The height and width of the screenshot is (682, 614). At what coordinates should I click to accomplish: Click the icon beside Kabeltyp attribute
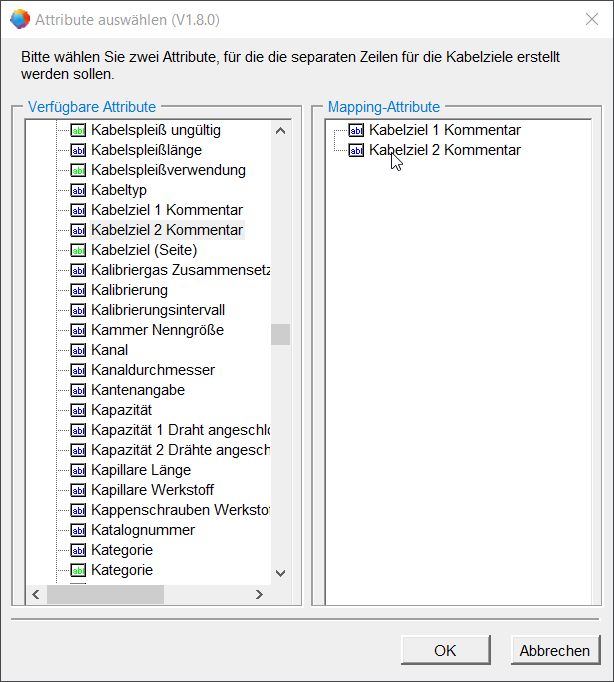pyautogui.click(x=79, y=190)
